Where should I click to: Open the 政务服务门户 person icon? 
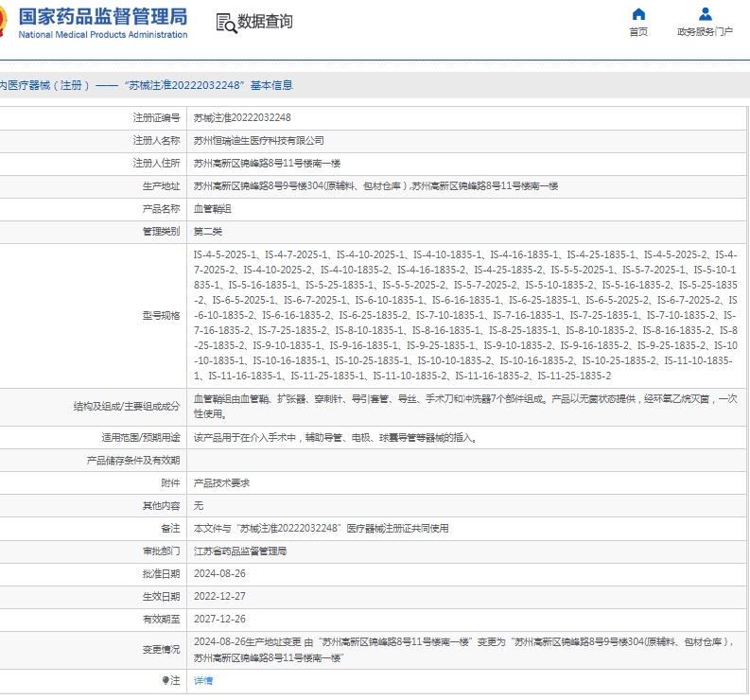click(705, 14)
